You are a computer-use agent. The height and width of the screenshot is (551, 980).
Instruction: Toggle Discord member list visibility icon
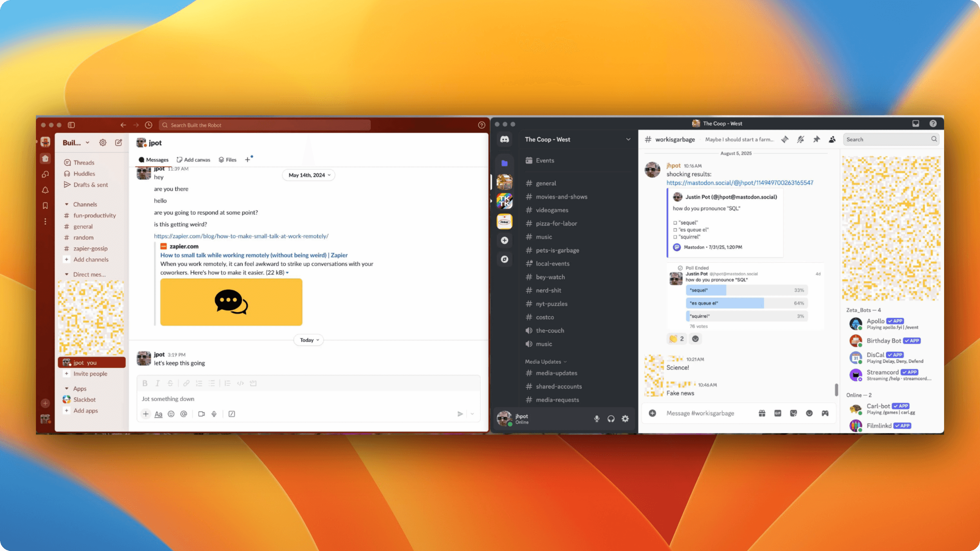(x=832, y=139)
